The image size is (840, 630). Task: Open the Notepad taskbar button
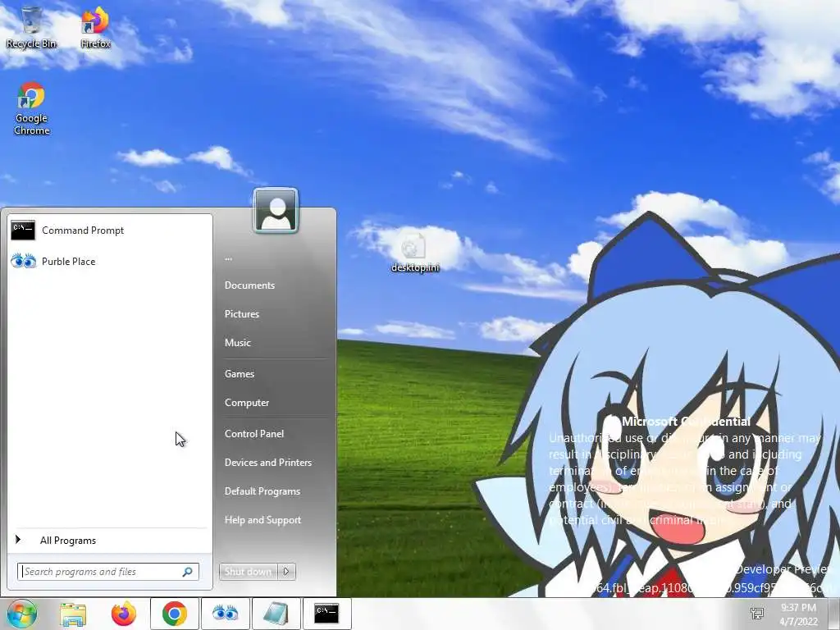pyautogui.click(x=276, y=614)
